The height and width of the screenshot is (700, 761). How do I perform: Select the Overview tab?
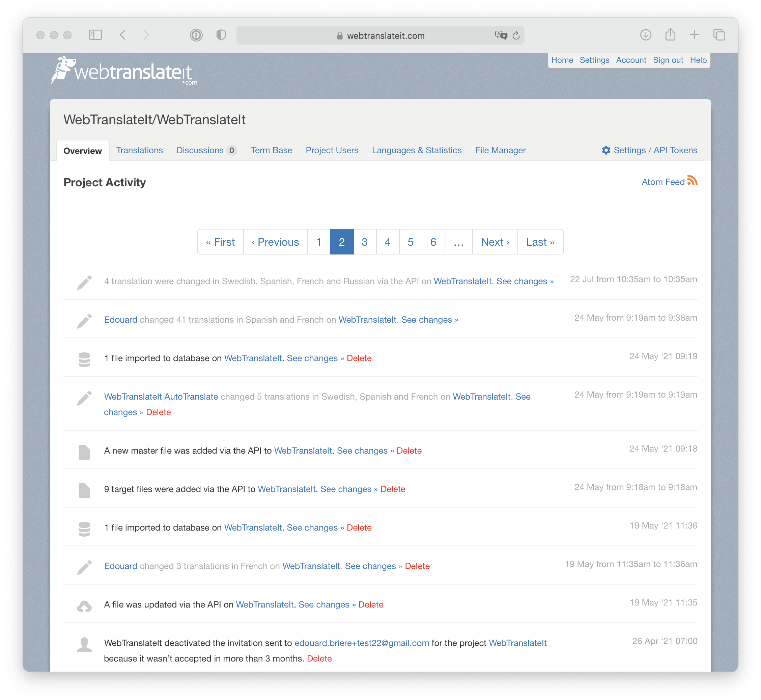(83, 151)
